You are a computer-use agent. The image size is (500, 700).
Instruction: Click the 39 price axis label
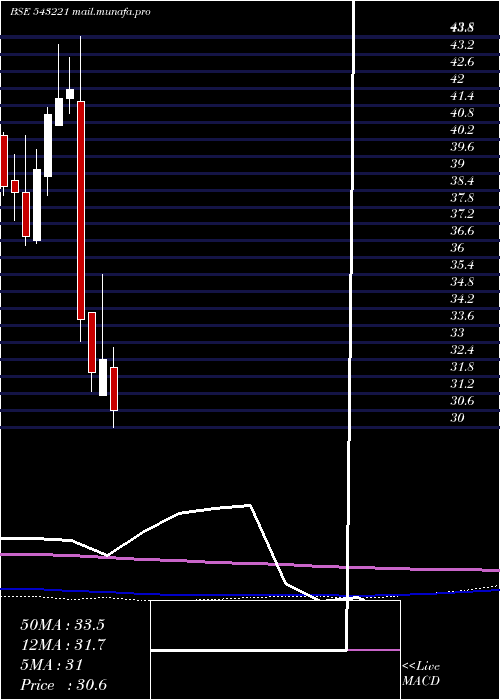pyautogui.click(x=458, y=163)
